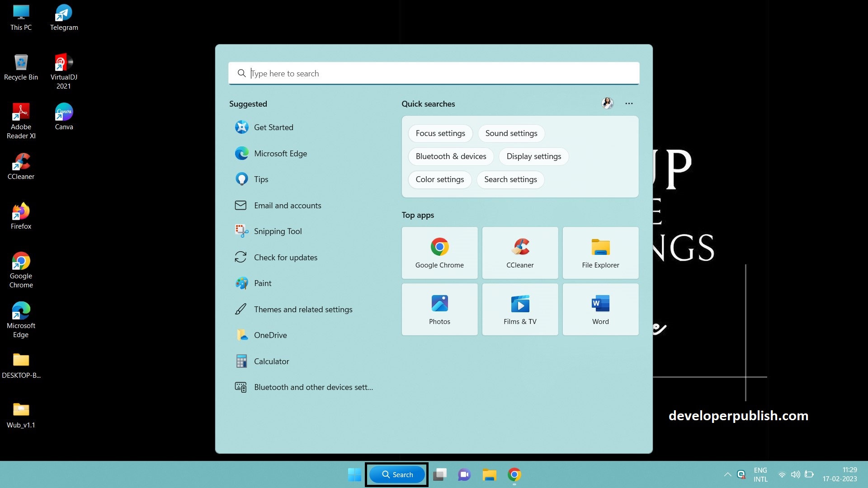The height and width of the screenshot is (488, 868).
Task: Open Microsoft Edge from Suggested
Action: tap(280, 153)
